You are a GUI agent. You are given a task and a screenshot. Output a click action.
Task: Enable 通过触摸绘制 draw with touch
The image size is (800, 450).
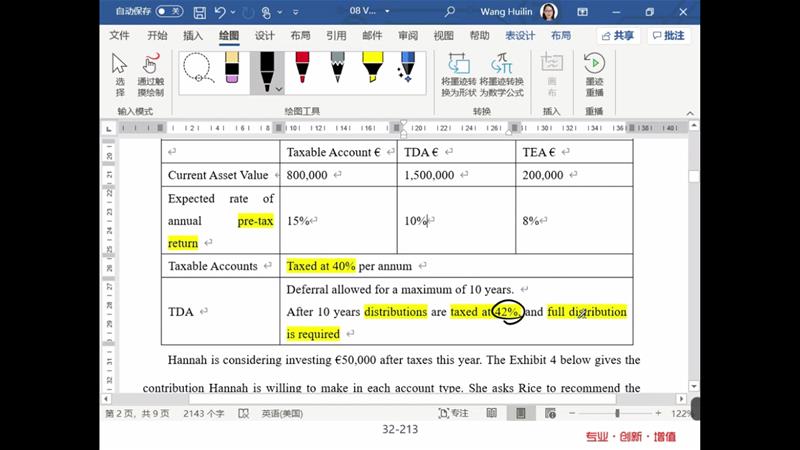coord(151,74)
